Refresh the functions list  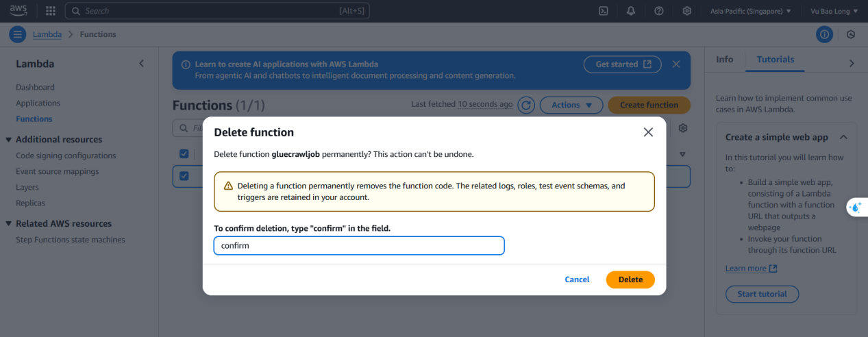[526, 105]
